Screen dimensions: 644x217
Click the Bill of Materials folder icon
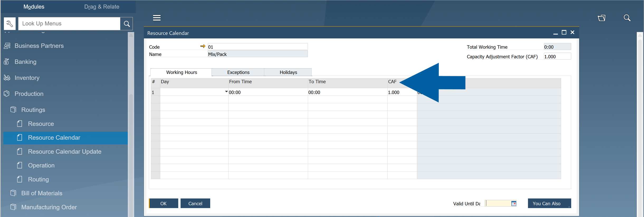click(13, 193)
